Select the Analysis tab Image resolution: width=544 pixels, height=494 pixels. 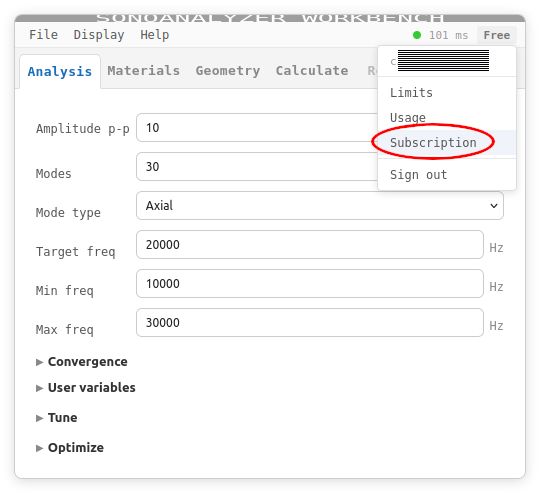click(60, 71)
